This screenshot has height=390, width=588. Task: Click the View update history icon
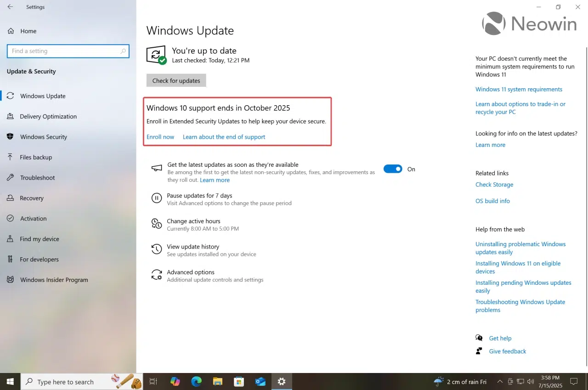coord(157,249)
